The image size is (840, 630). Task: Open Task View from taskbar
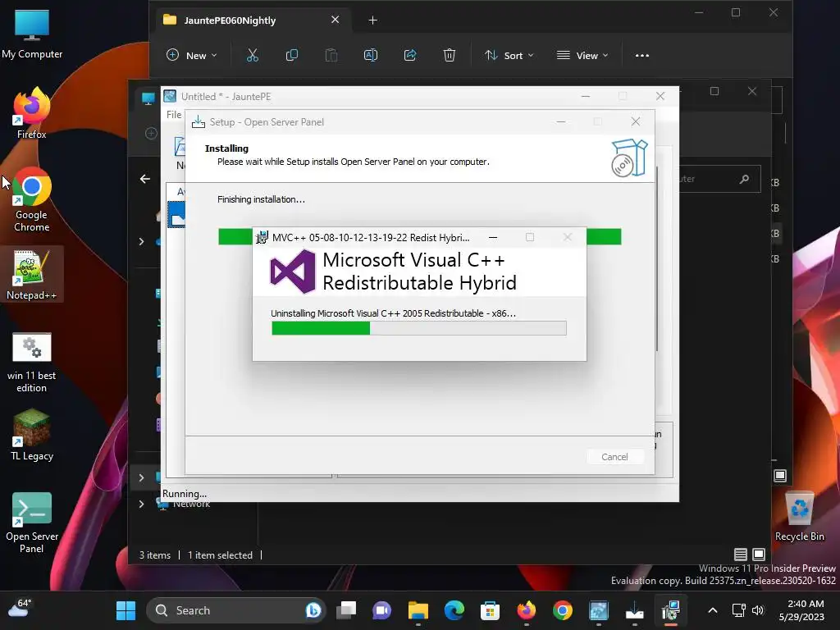pyautogui.click(x=346, y=610)
